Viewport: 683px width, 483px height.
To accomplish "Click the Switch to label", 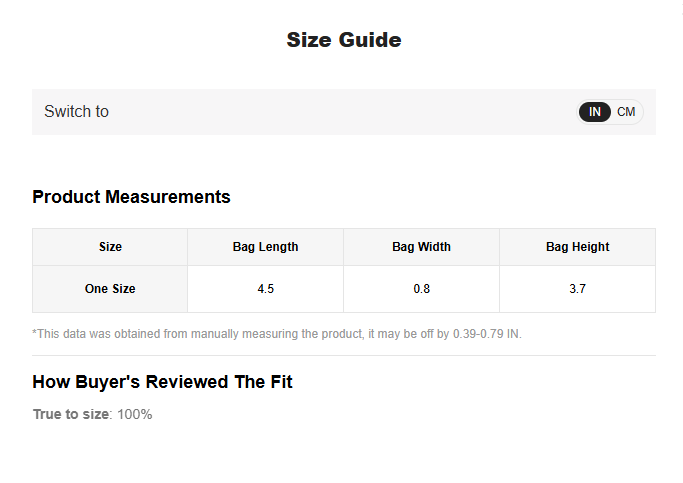I will click(x=76, y=111).
